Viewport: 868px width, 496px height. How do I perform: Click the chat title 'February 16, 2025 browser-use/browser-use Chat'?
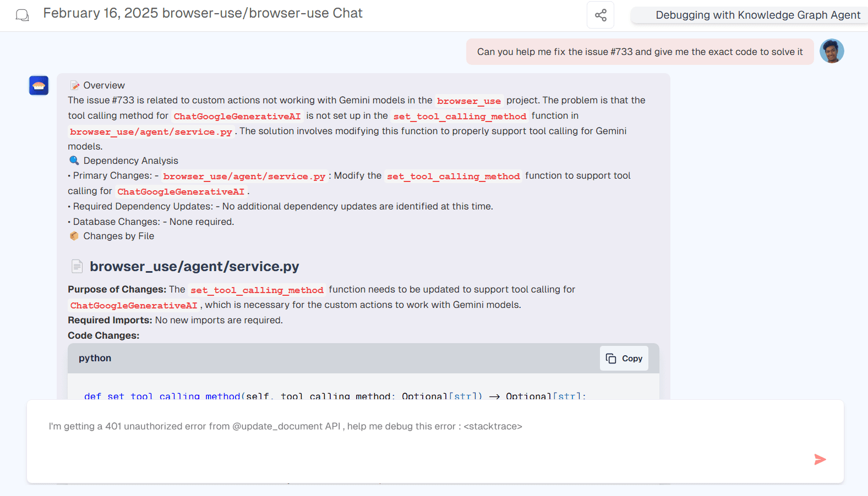[x=203, y=13]
